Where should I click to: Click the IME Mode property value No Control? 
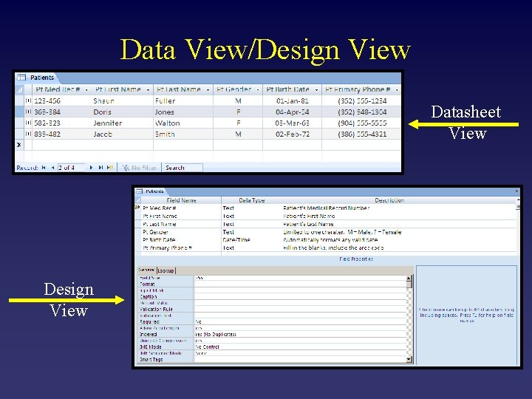pyautogui.click(x=208, y=347)
